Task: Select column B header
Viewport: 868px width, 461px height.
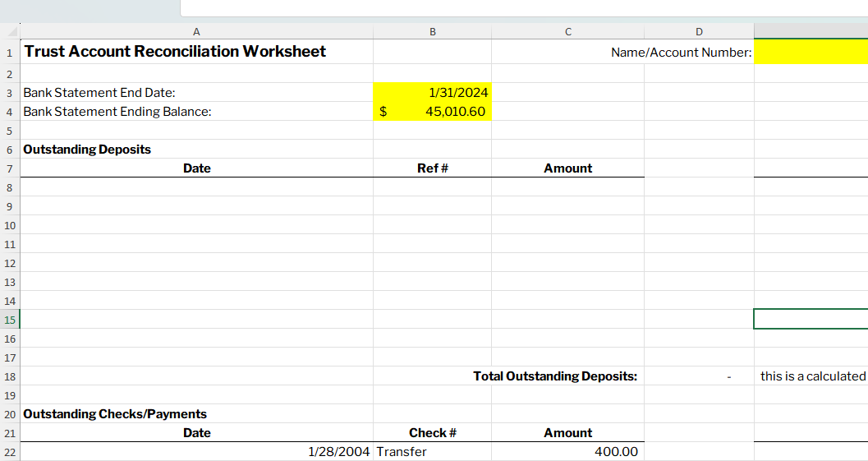Action: click(x=432, y=32)
